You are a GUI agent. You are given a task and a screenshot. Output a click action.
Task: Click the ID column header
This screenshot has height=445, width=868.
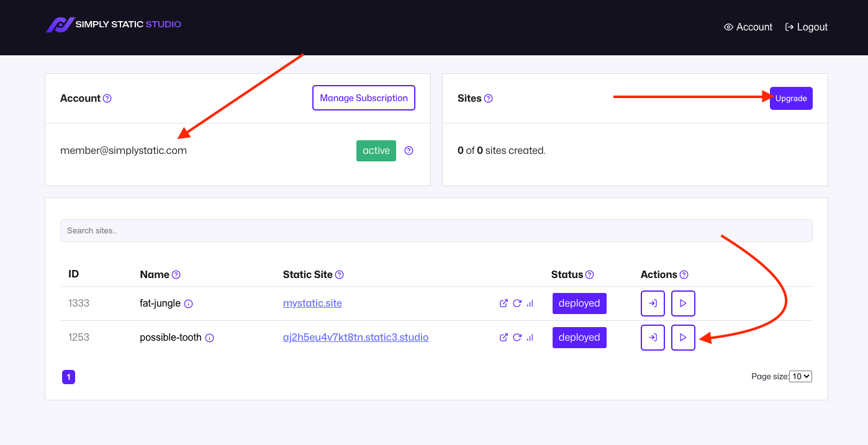73,274
